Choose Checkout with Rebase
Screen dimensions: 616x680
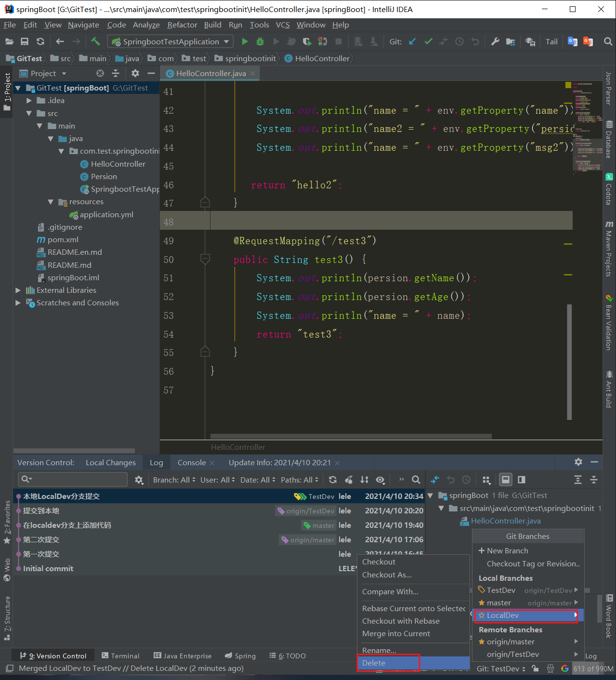coord(401,621)
